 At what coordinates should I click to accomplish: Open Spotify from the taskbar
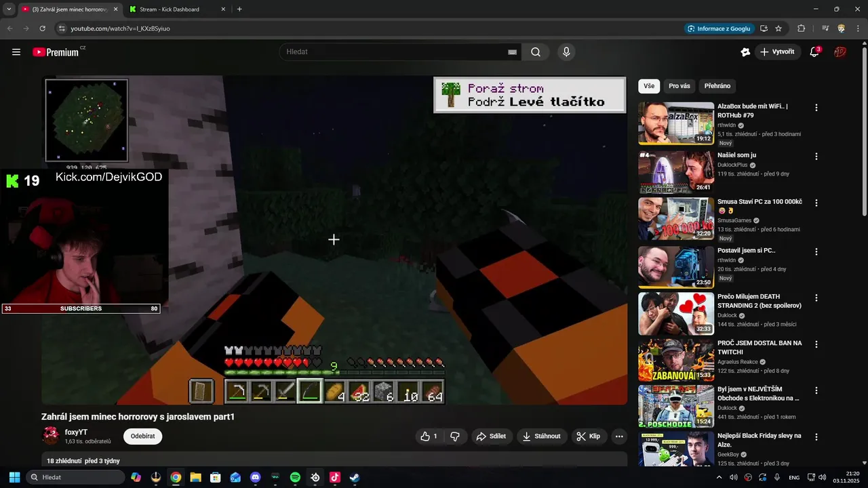click(x=295, y=477)
